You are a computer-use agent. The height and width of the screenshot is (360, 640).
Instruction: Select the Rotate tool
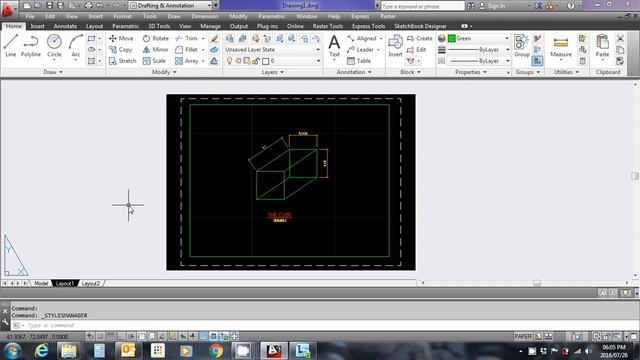[x=156, y=38]
